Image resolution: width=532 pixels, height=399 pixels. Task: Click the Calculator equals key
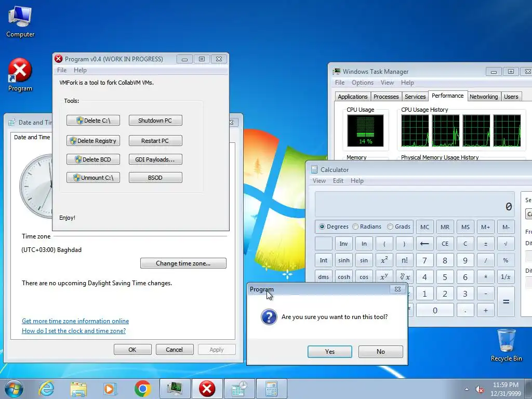click(506, 302)
